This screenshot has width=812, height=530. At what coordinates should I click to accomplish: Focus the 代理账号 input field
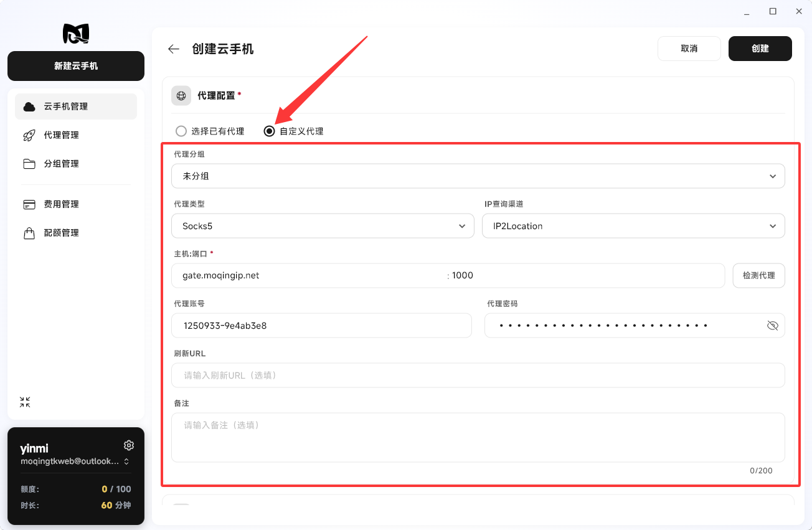pyautogui.click(x=321, y=326)
